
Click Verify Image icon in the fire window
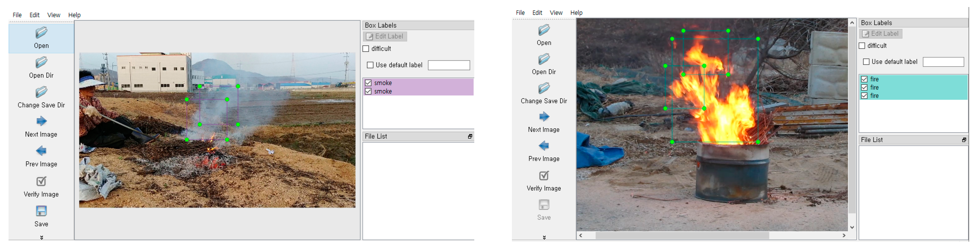544,175
